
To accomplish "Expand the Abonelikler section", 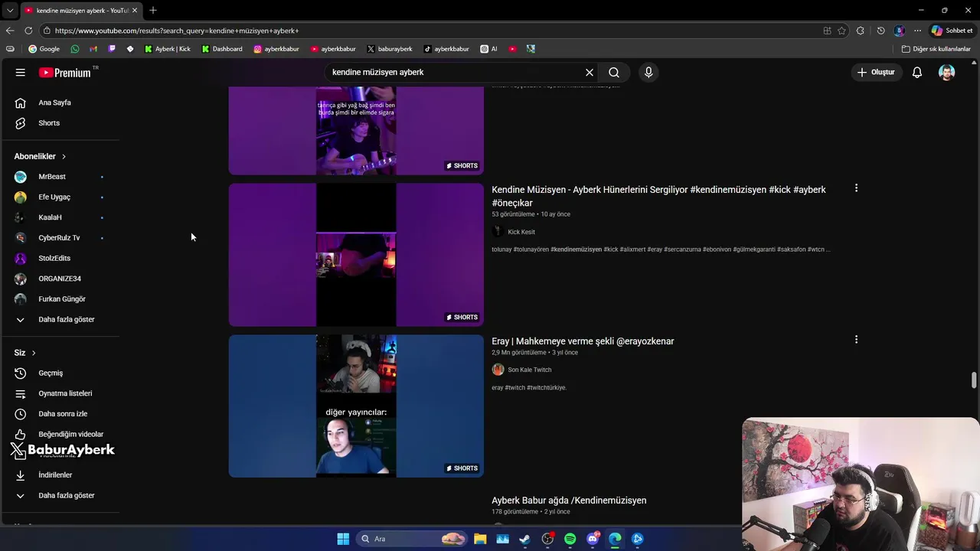I will tap(40, 156).
